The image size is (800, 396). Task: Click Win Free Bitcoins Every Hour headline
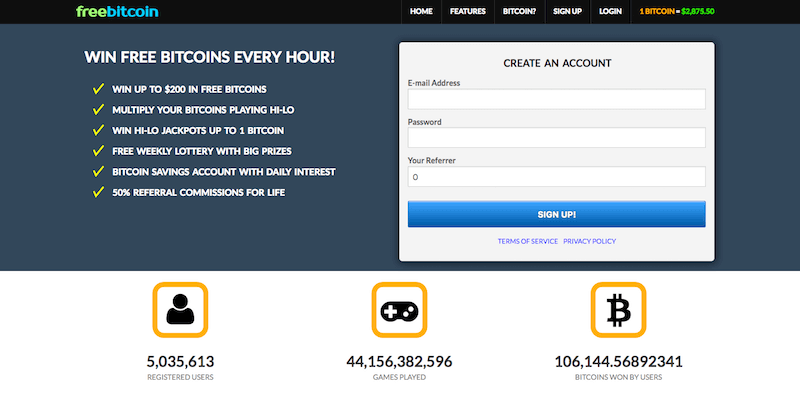click(210, 57)
